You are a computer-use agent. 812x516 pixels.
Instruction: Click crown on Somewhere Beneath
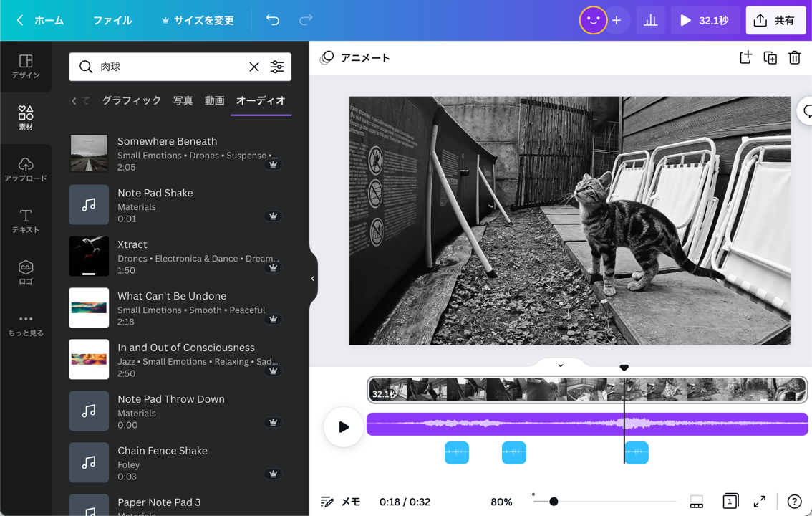coord(273,165)
